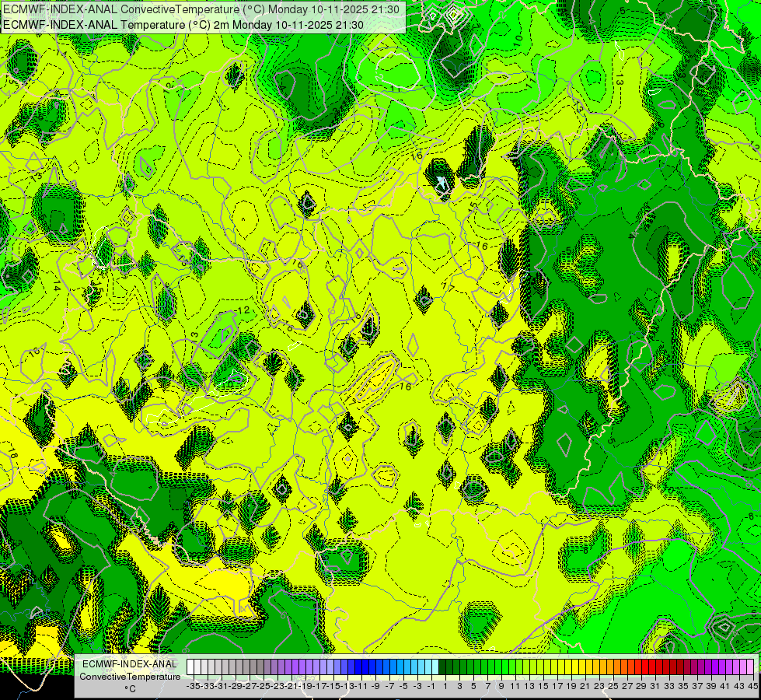Select the red swatch above 31

pos(652,667)
